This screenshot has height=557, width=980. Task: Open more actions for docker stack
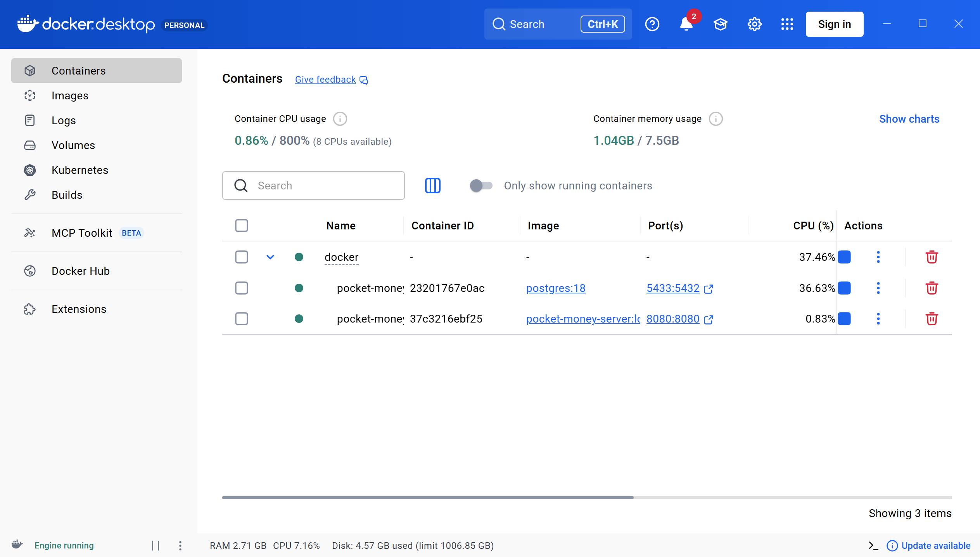(878, 257)
